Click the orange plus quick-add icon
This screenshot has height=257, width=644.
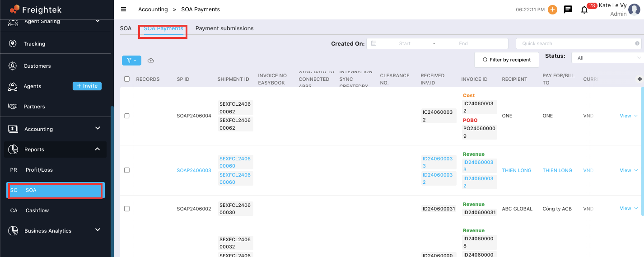coord(552,9)
